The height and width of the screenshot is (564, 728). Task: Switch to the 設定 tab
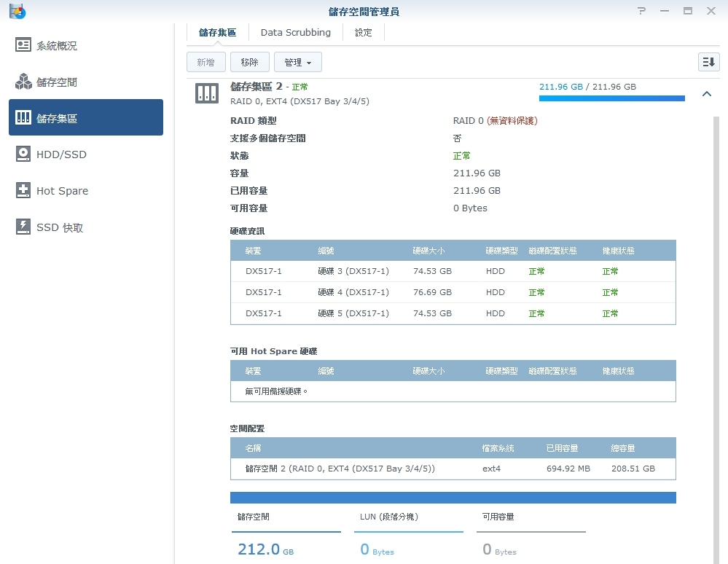pos(364,33)
